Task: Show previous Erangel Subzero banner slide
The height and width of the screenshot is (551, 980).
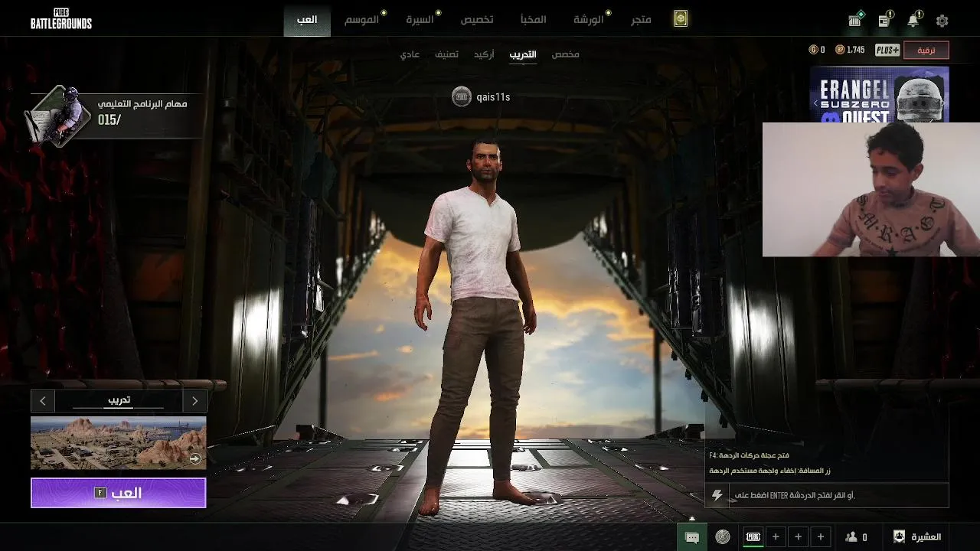Action: click(816, 103)
